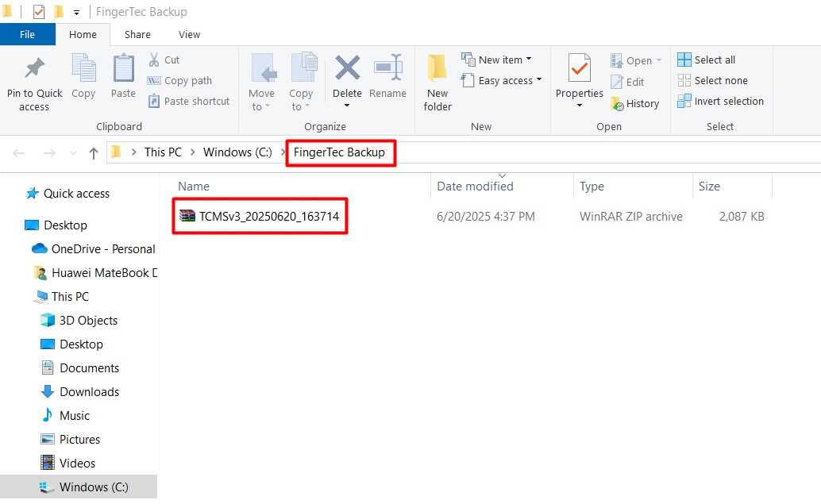821x504 pixels.
Task: Sort by Date modified column
Action: (x=475, y=187)
